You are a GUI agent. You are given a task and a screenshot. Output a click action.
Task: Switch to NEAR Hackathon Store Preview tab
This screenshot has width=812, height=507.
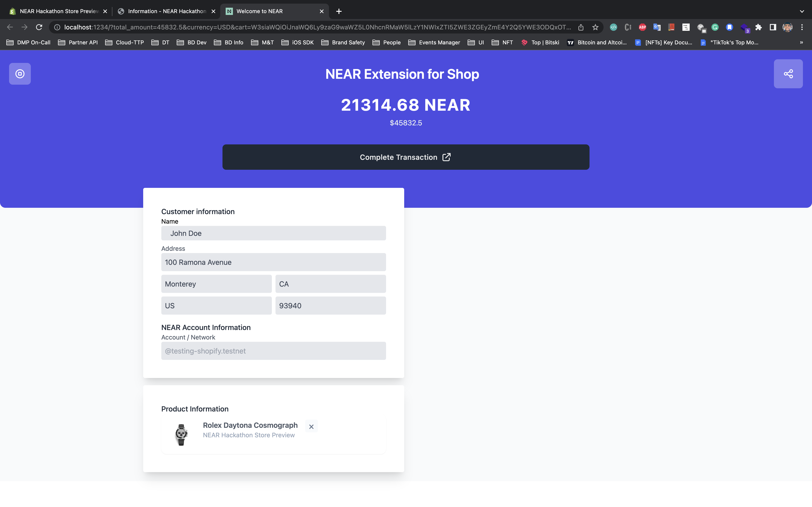click(59, 11)
